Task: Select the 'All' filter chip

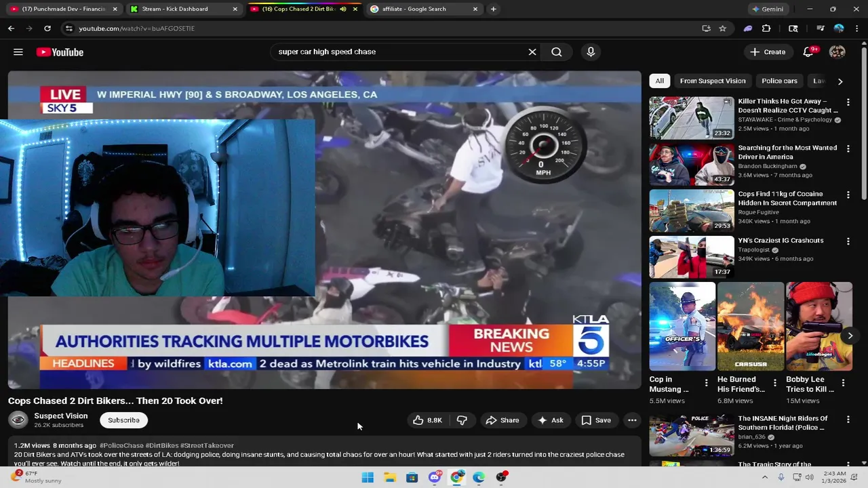Action: tap(659, 81)
